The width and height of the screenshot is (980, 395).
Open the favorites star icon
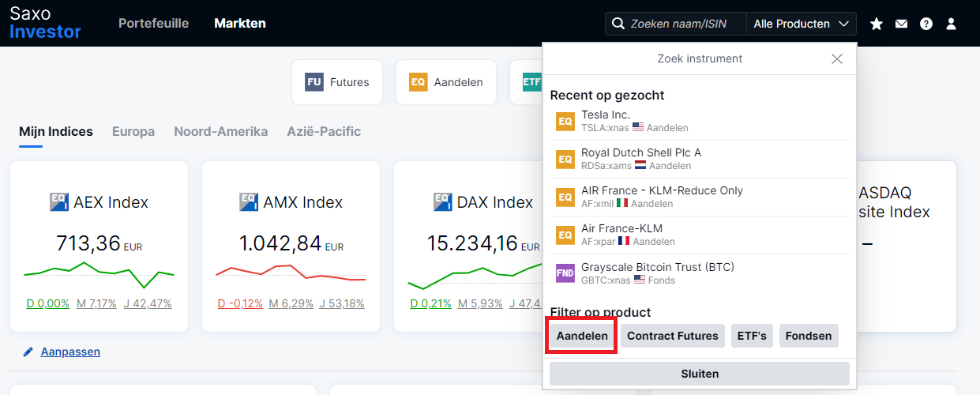877,24
